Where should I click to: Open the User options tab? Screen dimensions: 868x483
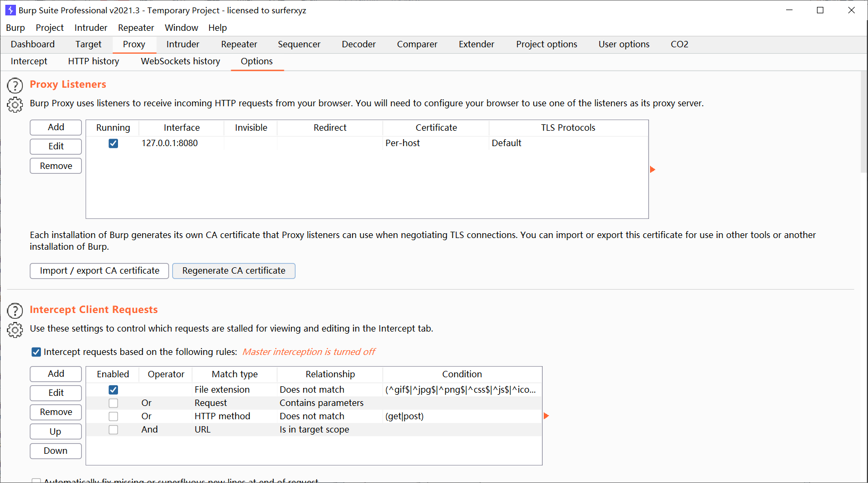point(624,44)
